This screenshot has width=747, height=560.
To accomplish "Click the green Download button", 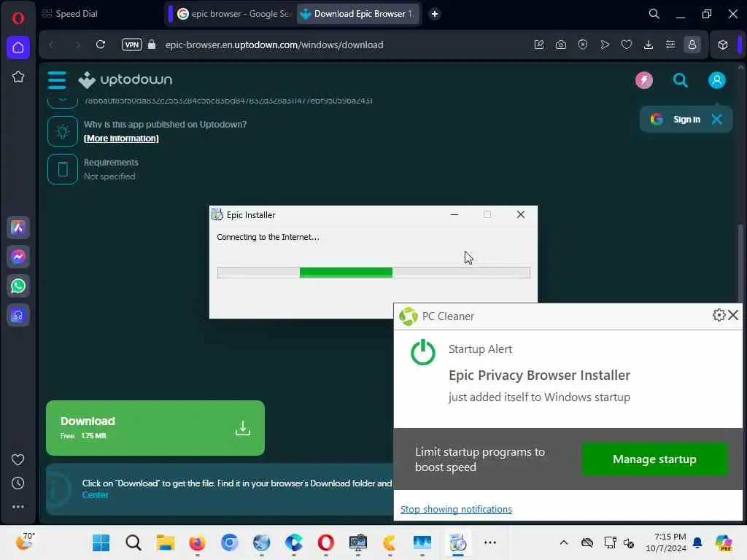I will click(x=155, y=427).
